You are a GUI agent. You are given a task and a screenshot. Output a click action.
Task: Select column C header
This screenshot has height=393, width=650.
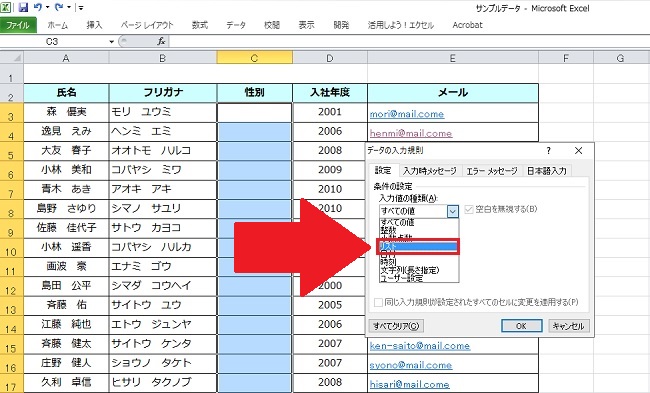(255, 58)
